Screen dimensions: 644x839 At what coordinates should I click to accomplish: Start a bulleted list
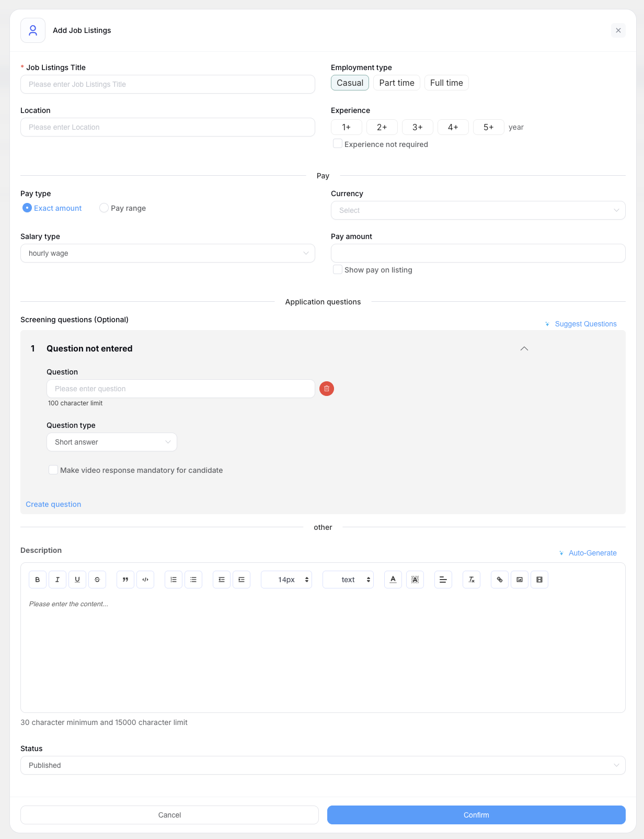click(193, 580)
